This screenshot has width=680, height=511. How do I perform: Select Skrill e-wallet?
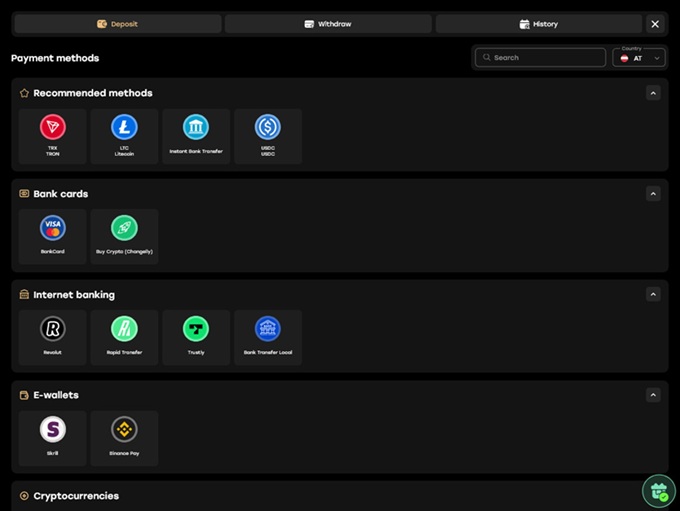(x=52, y=438)
